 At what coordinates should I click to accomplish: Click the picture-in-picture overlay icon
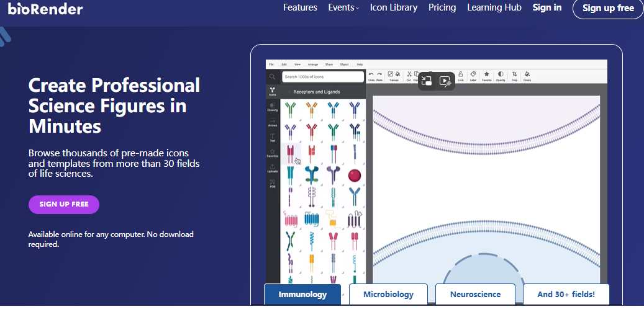click(427, 81)
